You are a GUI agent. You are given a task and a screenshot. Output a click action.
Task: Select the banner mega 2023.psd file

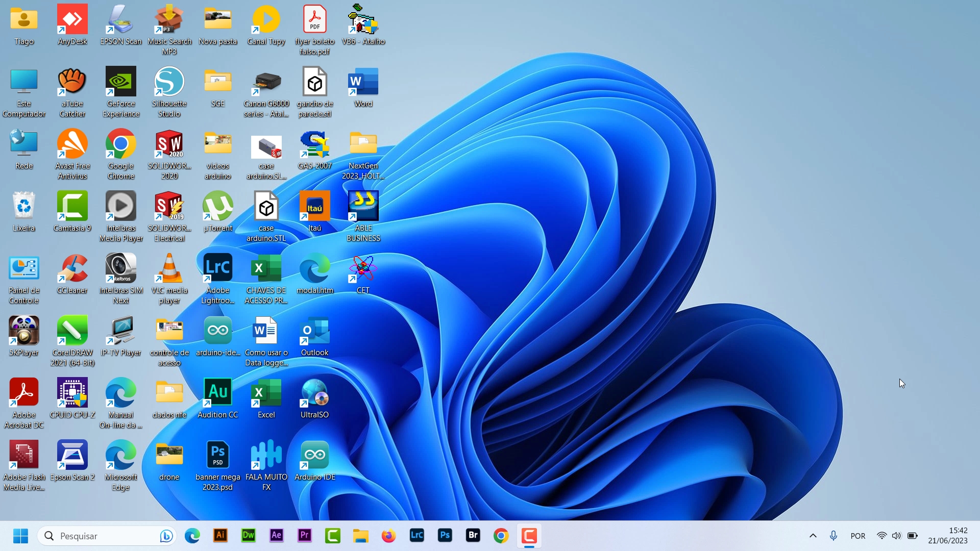coord(217,466)
